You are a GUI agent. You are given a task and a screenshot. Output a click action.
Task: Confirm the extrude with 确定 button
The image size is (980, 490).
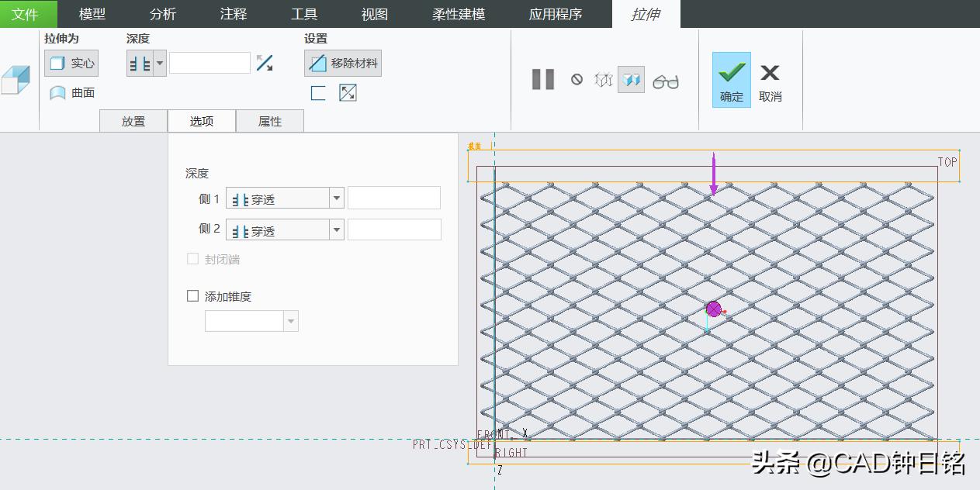click(730, 78)
